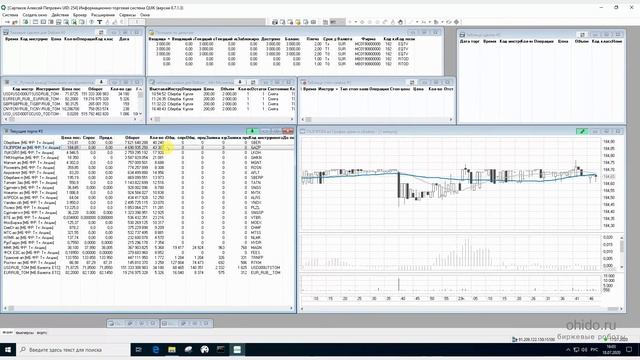This screenshot has width=640, height=360.
Task: Click the highlighted current price label on chart axis
Action: click(609, 176)
